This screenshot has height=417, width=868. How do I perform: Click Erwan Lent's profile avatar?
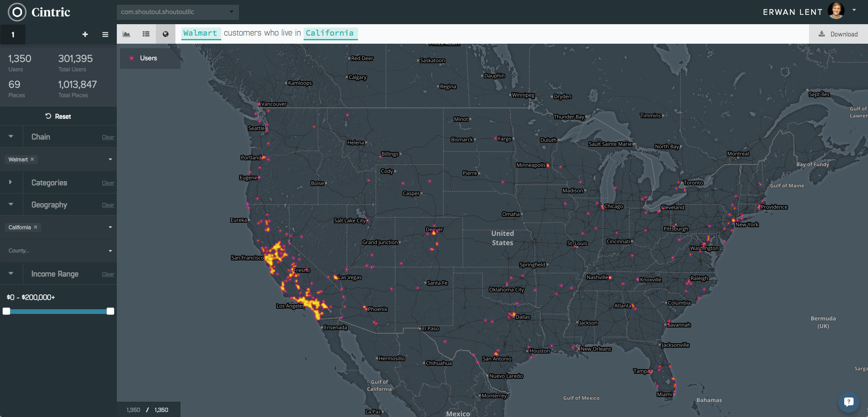(x=836, y=11)
